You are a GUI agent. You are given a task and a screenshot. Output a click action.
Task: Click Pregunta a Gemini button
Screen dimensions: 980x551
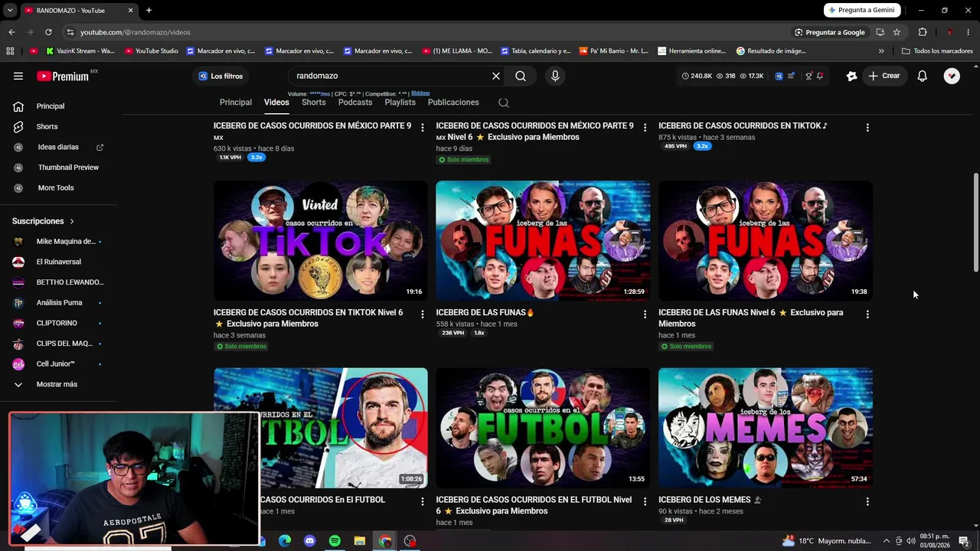(862, 10)
